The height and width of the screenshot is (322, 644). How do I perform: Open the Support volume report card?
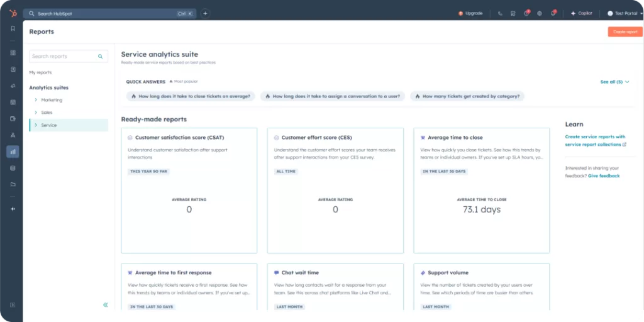tap(481, 287)
